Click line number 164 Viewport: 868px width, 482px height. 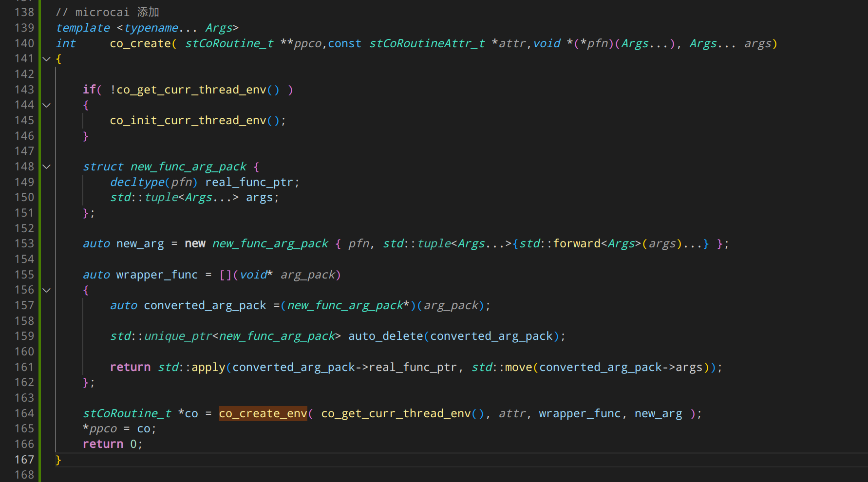tap(24, 413)
